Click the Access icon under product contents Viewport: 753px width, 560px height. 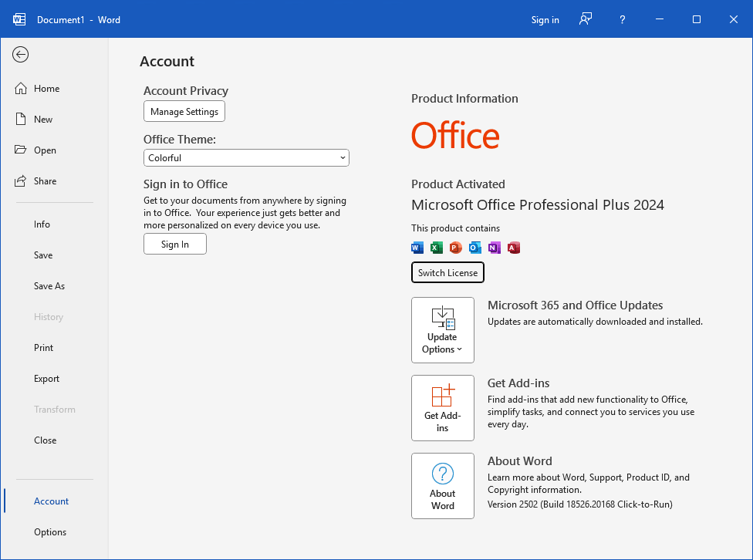click(x=514, y=248)
